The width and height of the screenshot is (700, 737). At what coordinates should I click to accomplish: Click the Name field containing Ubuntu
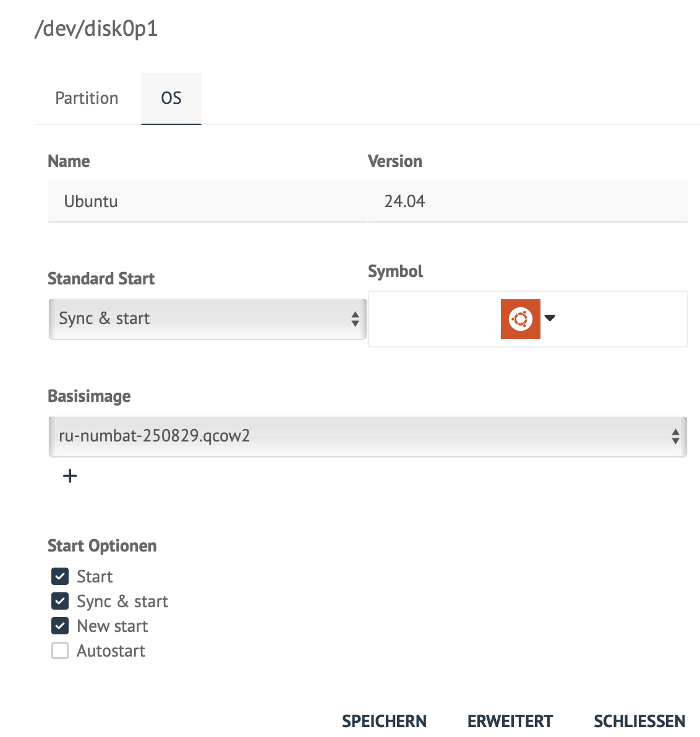(207, 202)
